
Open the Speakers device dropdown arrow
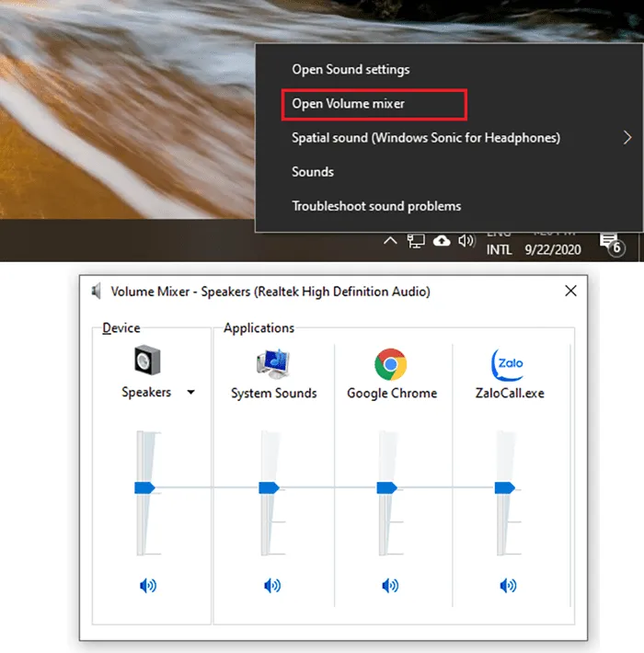[x=190, y=393]
